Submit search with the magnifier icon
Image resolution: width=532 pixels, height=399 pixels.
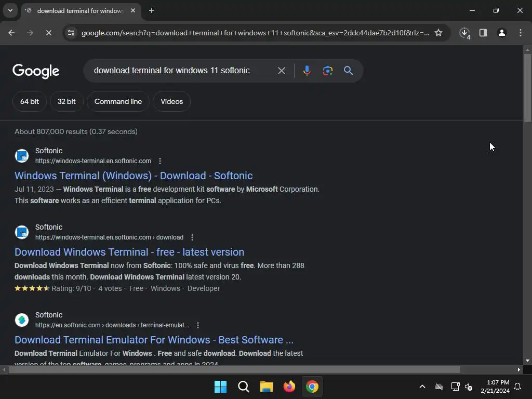tap(348, 71)
